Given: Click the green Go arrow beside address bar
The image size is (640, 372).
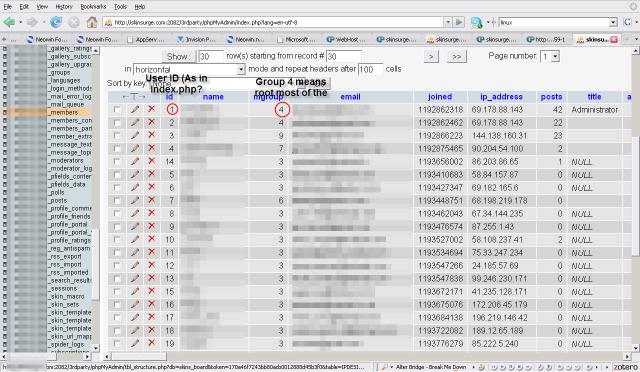Looking at the screenshot, I should click(459, 22).
